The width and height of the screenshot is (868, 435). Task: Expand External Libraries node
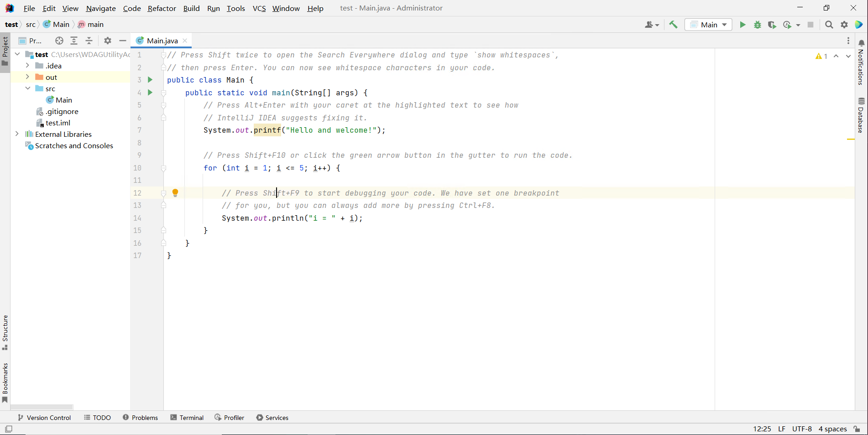[x=17, y=134]
